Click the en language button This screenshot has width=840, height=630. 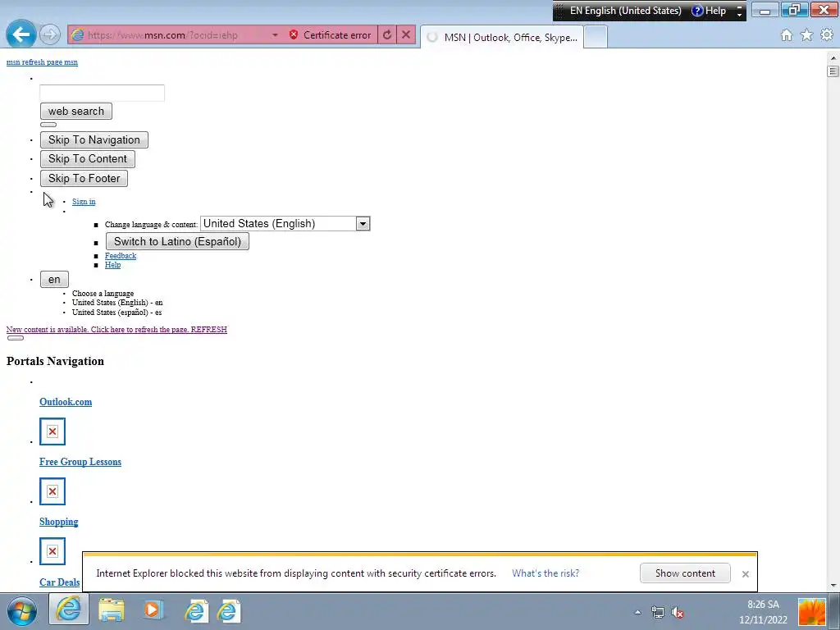(54, 280)
